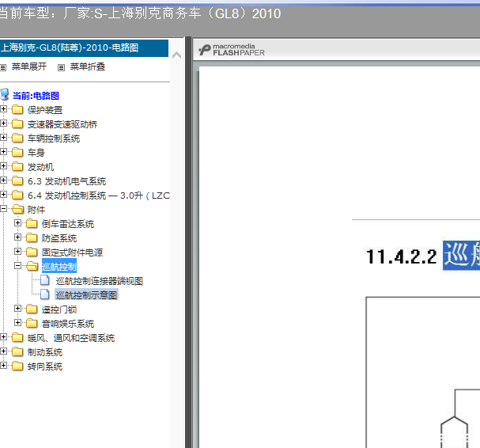
Task: Click the 巡航控制示意图 document icon
Action: pos(45,294)
